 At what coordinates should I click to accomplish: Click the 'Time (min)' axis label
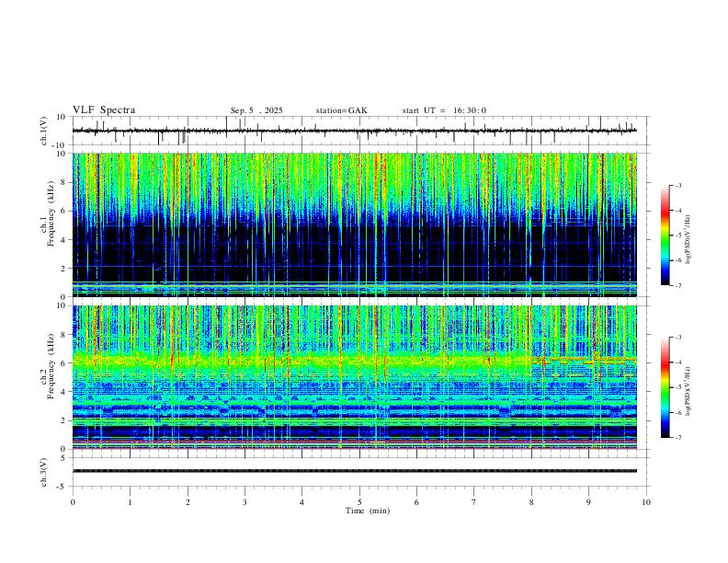tap(368, 511)
